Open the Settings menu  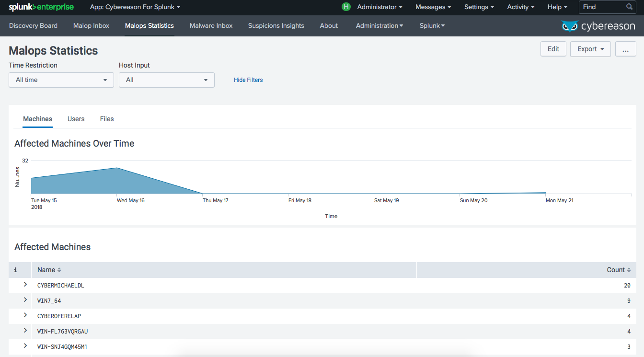479,7
